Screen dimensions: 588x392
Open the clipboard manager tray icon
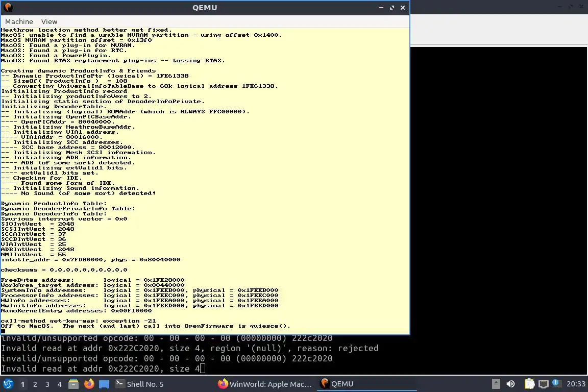point(529,384)
